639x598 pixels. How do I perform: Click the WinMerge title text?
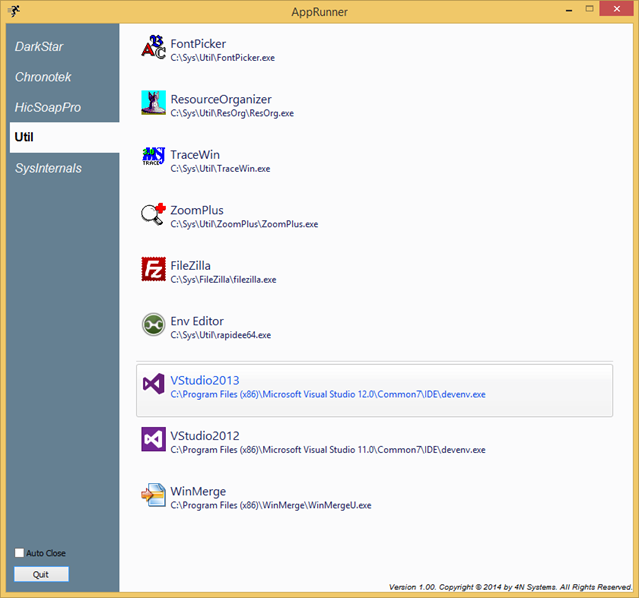click(x=198, y=491)
